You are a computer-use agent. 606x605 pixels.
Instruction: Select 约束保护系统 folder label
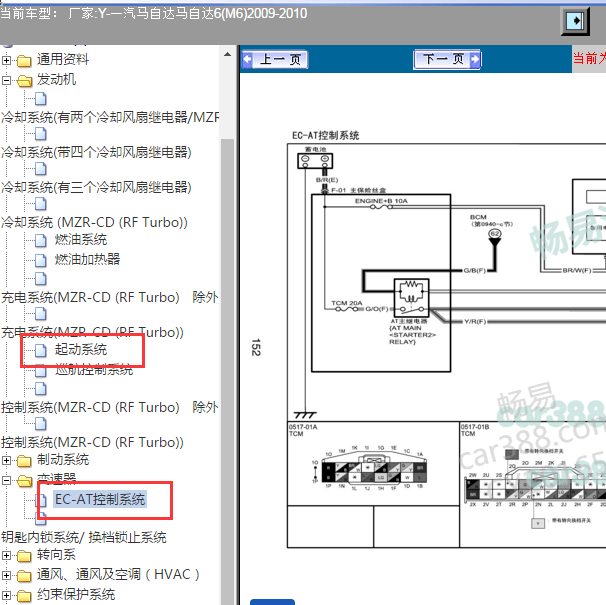point(76,595)
